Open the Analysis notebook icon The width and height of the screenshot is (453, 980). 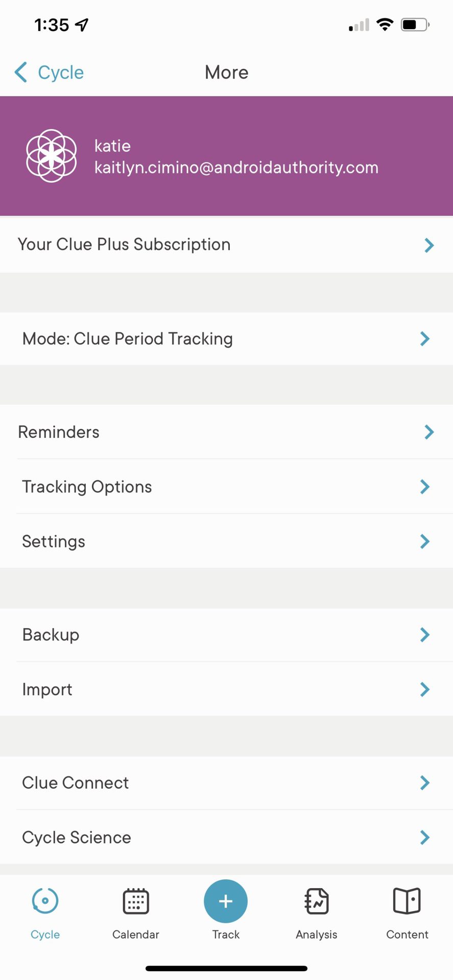click(317, 901)
